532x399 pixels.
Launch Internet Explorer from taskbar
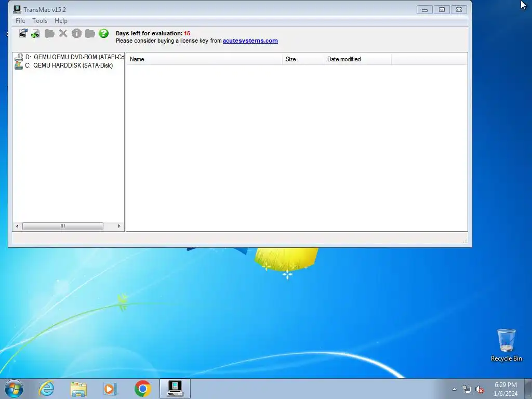click(x=46, y=389)
